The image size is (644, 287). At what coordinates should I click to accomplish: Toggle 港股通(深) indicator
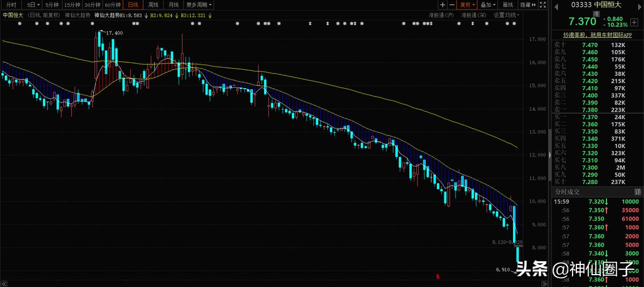[x=474, y=15]
